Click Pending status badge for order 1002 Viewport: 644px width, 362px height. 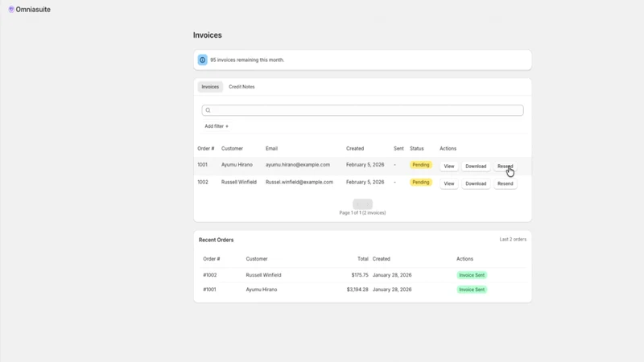pyautogui.click(x=420, y=183)
